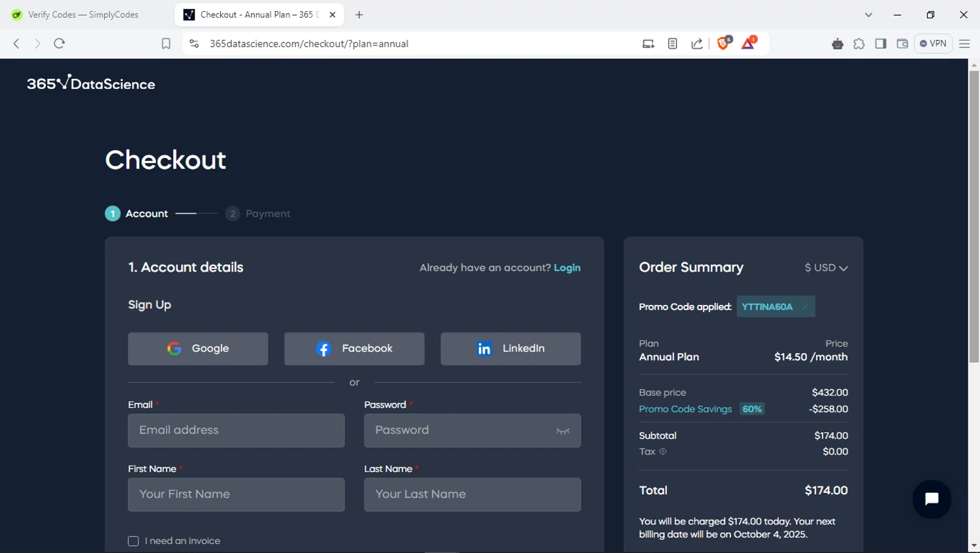Open the Leo AI assistant icon in toolbar
Image resolution: width=980 pixels, height=553 pixels.
pyautogui.click(x=838, y=44)
